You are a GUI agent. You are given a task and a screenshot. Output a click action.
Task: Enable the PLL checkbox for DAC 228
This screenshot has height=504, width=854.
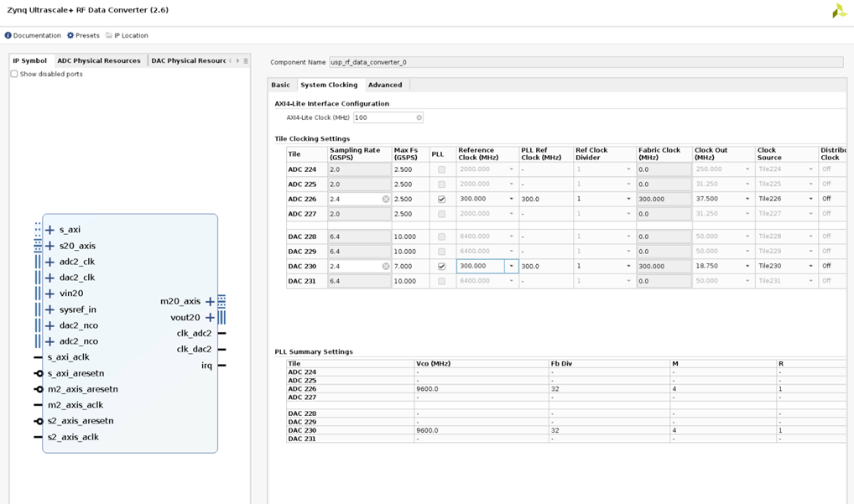click(441, 236)
